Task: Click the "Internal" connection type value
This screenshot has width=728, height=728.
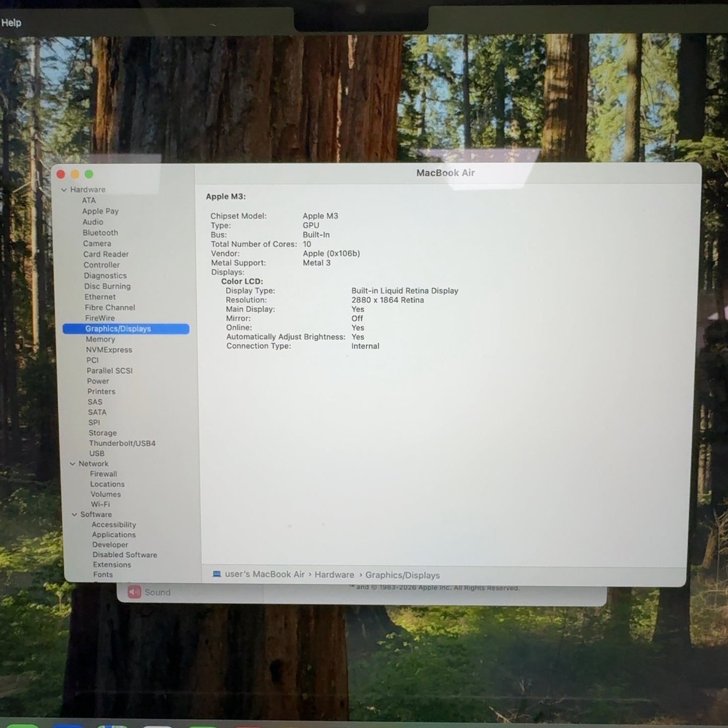Action: coord(365,346)
